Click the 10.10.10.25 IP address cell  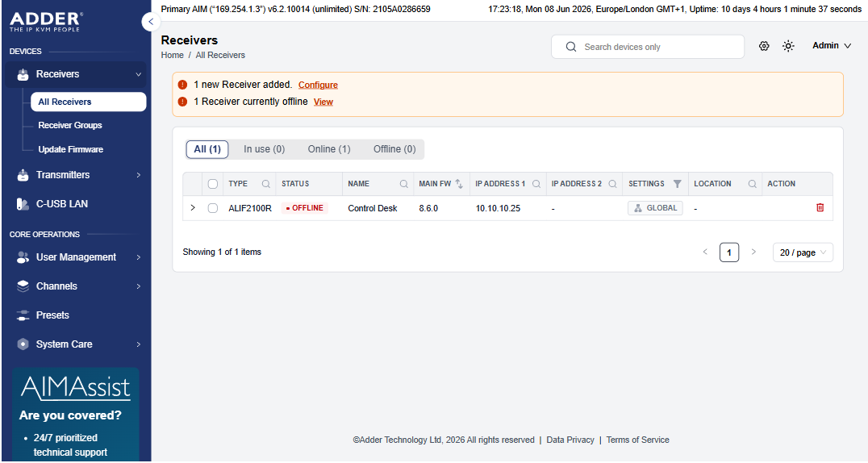point(499,209)
